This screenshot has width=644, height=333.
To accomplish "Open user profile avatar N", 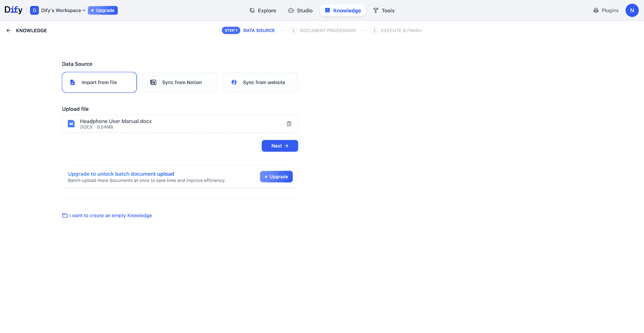I will (x=632, y=10).
